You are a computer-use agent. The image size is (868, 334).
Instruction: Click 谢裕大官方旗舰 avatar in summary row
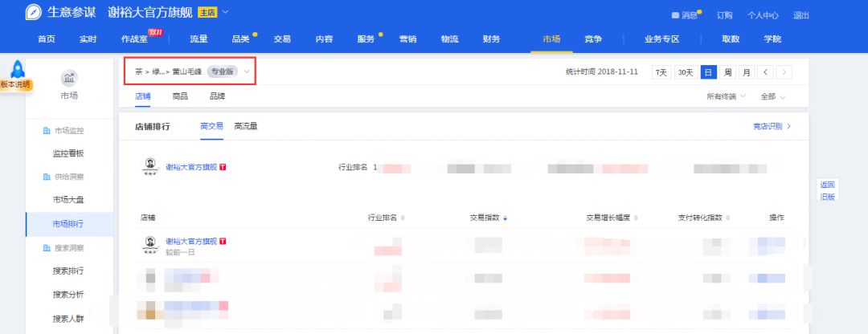(x=149, y=166)
